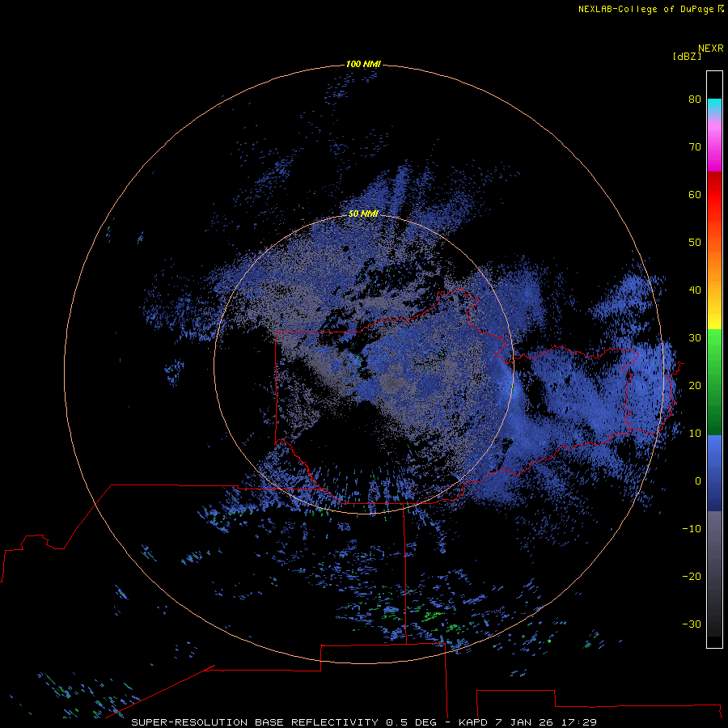
Task: Click the 7 JAN 26 date in the caption
Action: coord(523,722)
